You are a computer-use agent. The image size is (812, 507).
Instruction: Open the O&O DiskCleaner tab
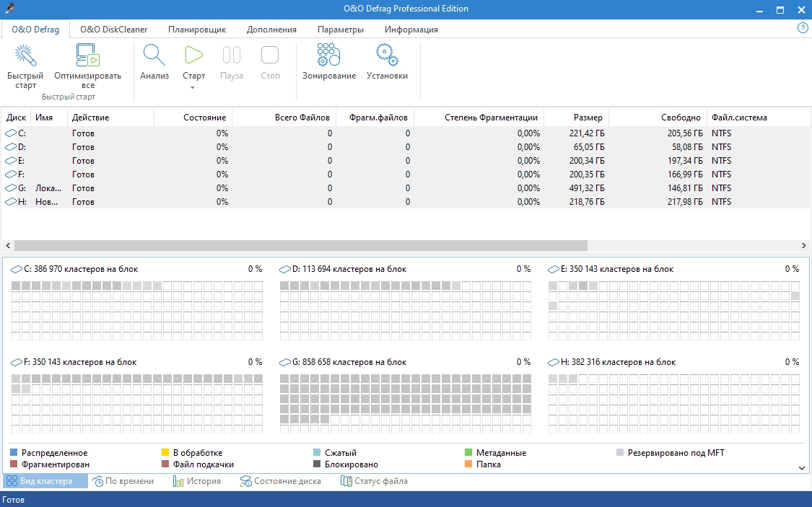click(113, 30)
